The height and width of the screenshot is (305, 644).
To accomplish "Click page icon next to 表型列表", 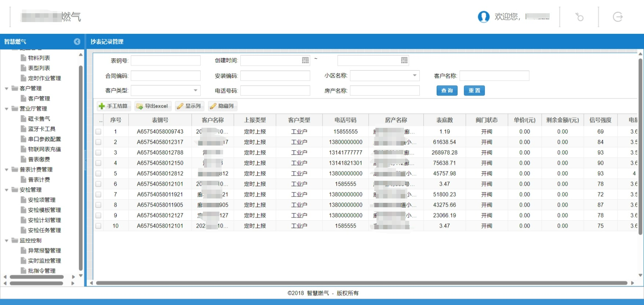I will pos(23,68).
